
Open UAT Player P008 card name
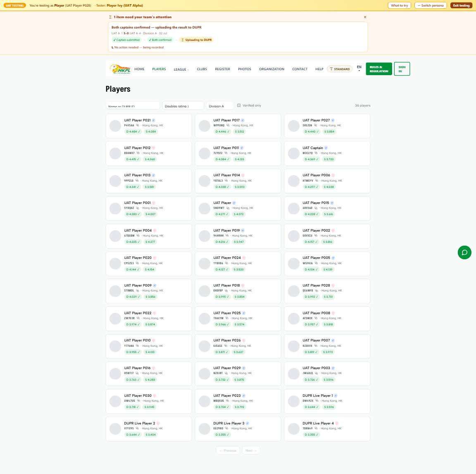click(316, 313)
